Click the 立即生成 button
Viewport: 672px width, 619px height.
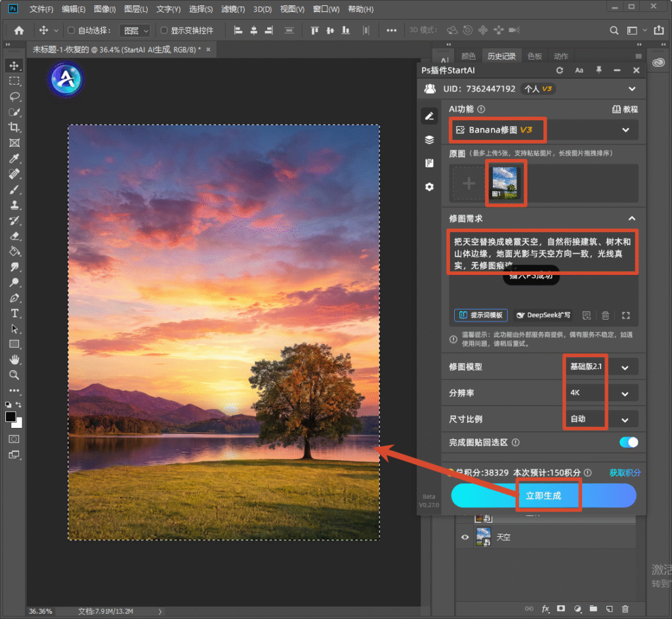pos(543,496)
